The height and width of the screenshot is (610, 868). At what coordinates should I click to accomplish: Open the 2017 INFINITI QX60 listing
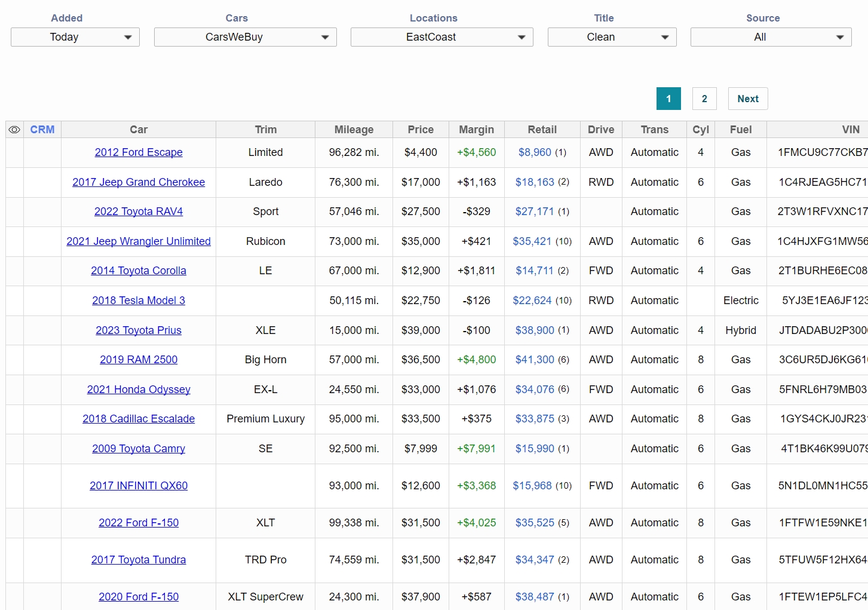pos(139,486)
